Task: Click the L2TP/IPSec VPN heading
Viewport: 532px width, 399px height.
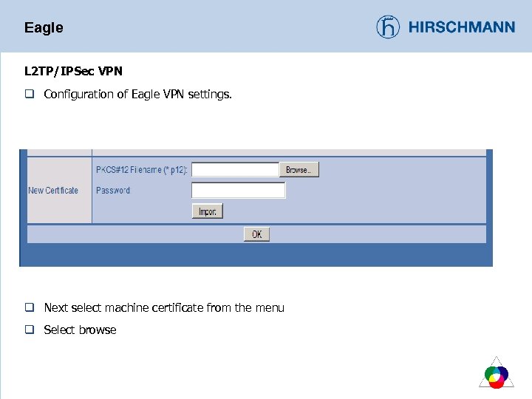Action: (x=73, y=71)
